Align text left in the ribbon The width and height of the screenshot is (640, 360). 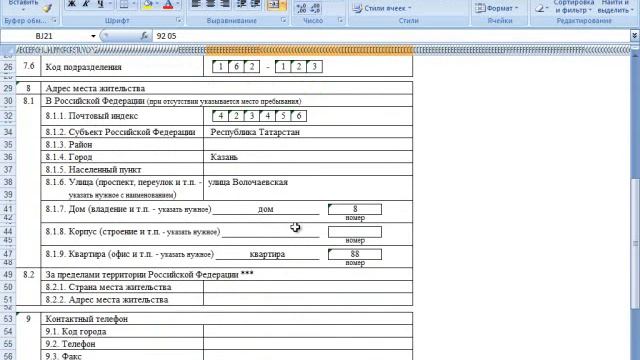(x=196, y=4)
